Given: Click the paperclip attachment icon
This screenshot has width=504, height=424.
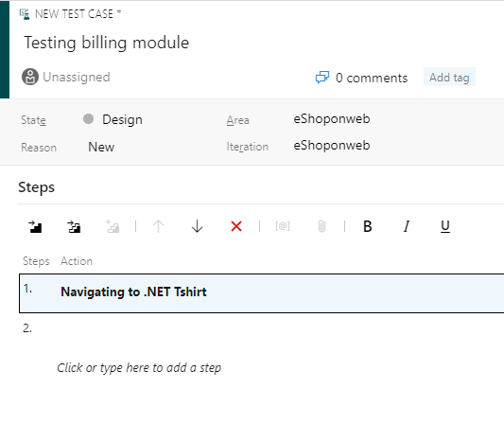Looking at the screenshot, I should [x=322, y=226].
